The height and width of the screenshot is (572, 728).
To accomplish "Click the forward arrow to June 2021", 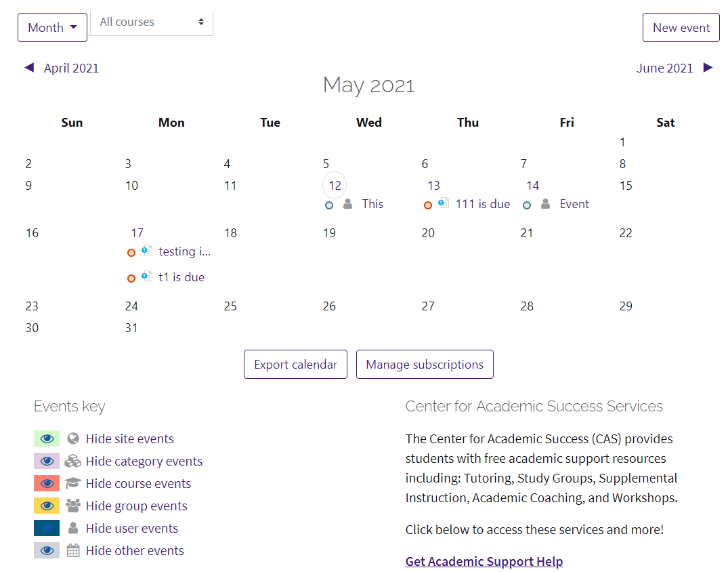I will pos(708,67).
